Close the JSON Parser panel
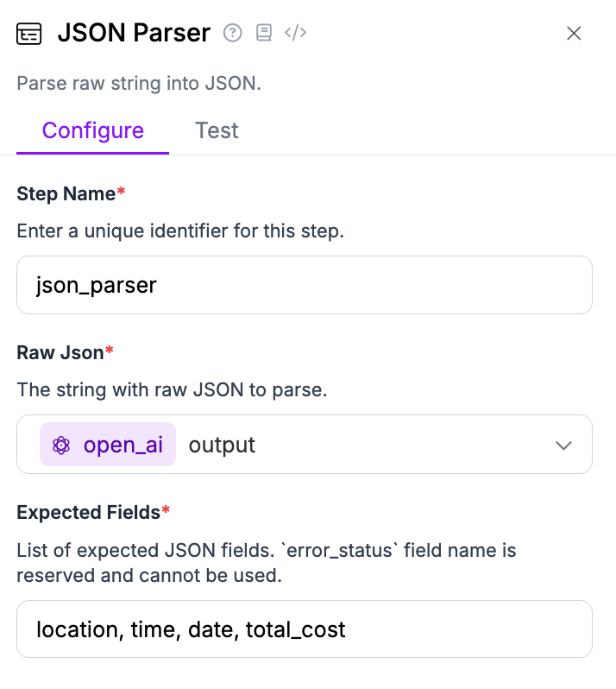The image size is (616, 689). (x=574, y=34)
